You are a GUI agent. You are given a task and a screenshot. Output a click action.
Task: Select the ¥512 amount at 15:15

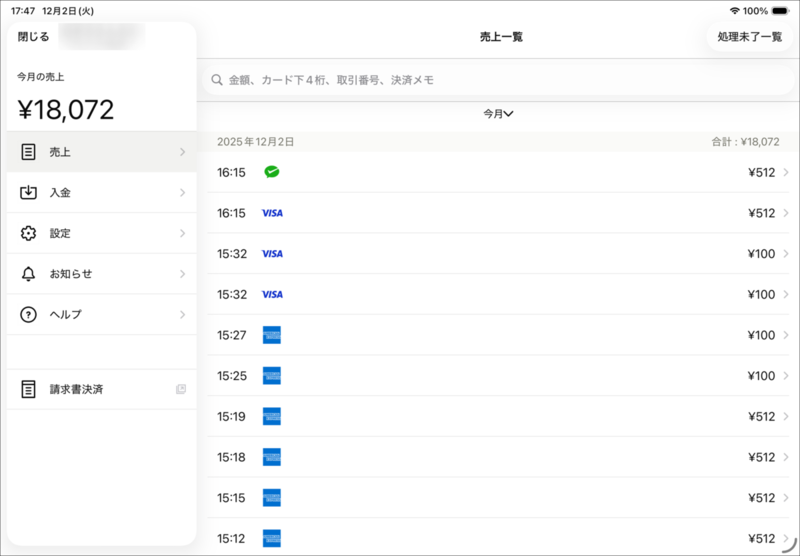pyautogui.click(x=762, y=498)
